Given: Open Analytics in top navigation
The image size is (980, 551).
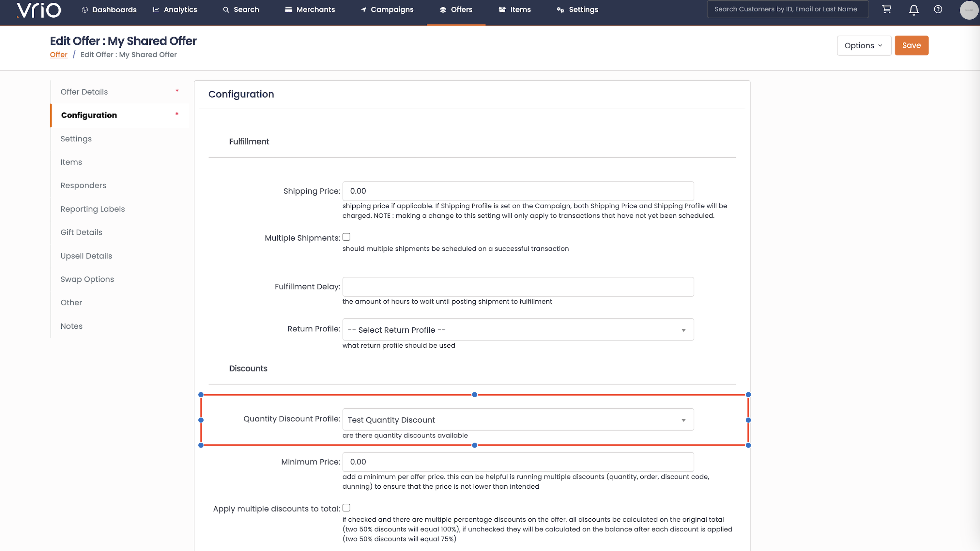Looking at the screenshot, I should coord(175,9).
